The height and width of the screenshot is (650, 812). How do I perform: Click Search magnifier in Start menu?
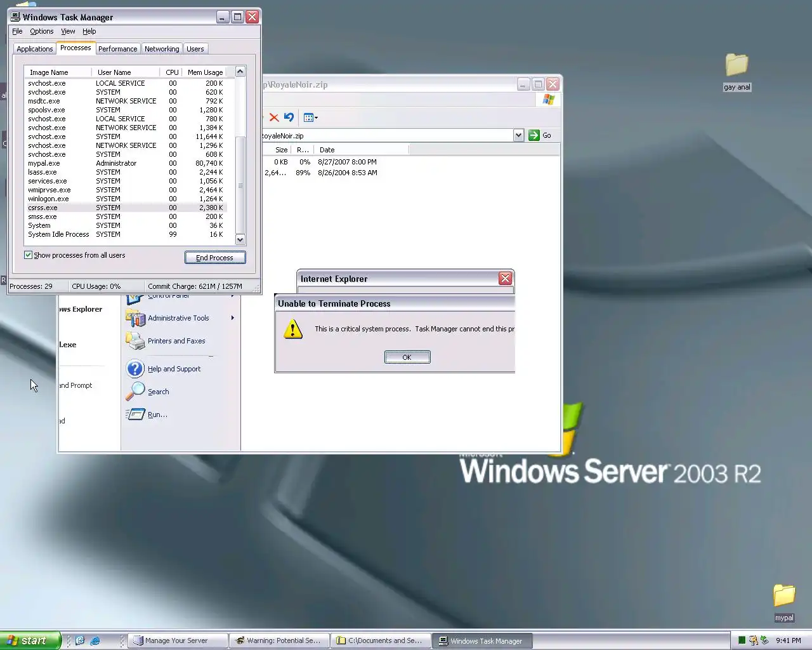pyautogui.click(x=135, y=392)
